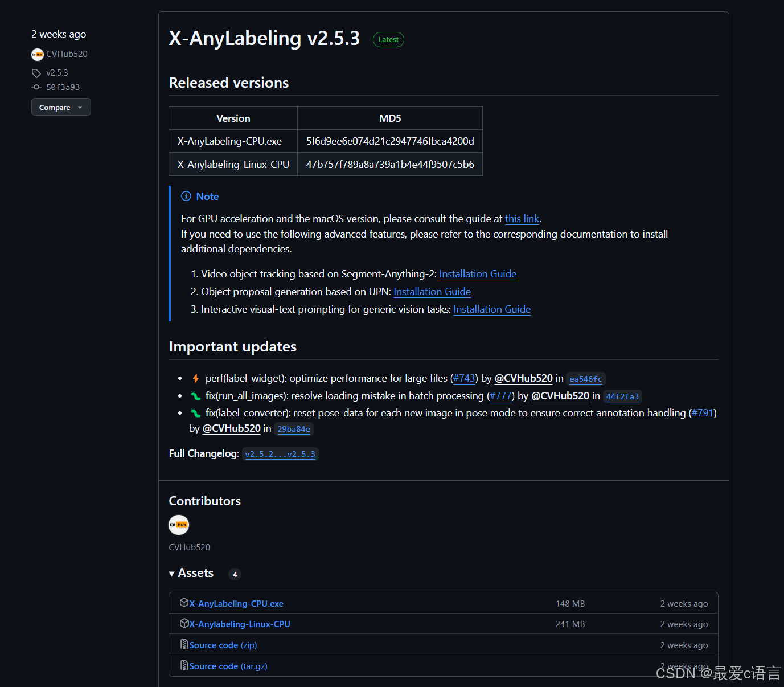
Task: Click the lightning emoji before perf(label_widget)
Action: coord(195,378)
